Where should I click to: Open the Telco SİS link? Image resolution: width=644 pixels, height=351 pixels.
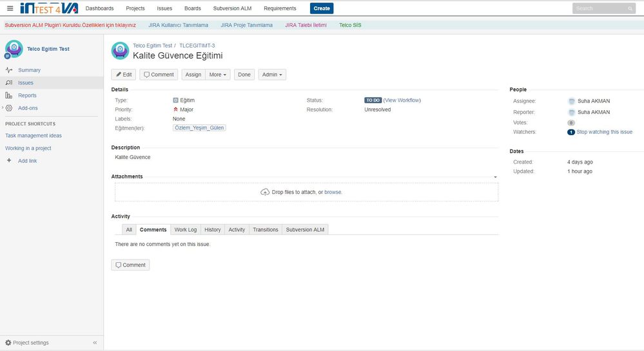point(350,25)
